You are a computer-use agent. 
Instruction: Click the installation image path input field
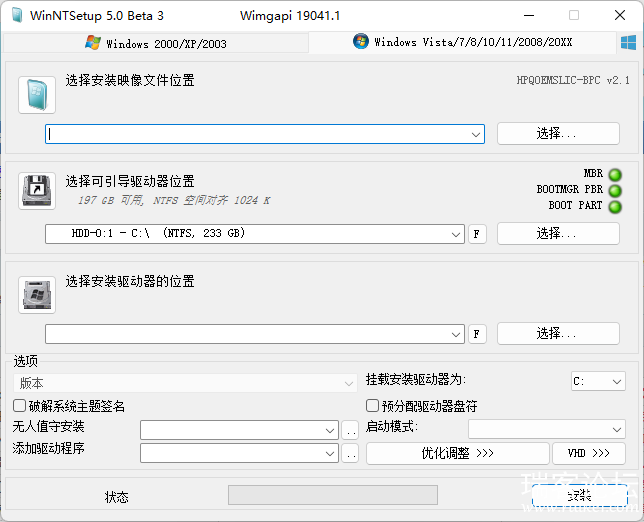(265, 134)
